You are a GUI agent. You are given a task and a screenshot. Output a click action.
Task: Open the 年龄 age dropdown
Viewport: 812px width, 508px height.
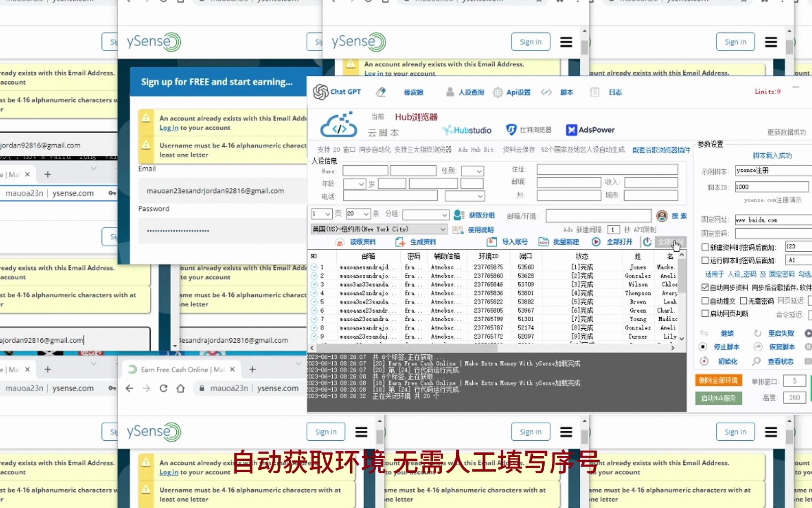pos(355,184)
